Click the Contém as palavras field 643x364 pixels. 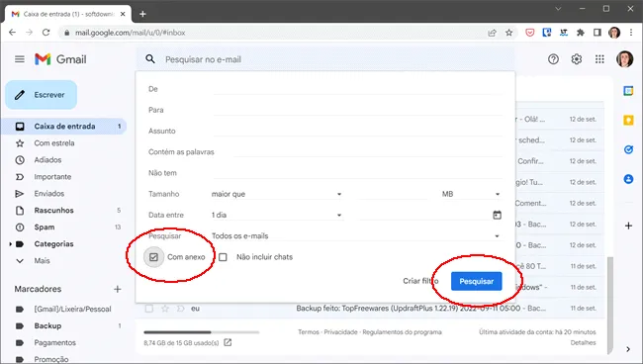[368, 151]
